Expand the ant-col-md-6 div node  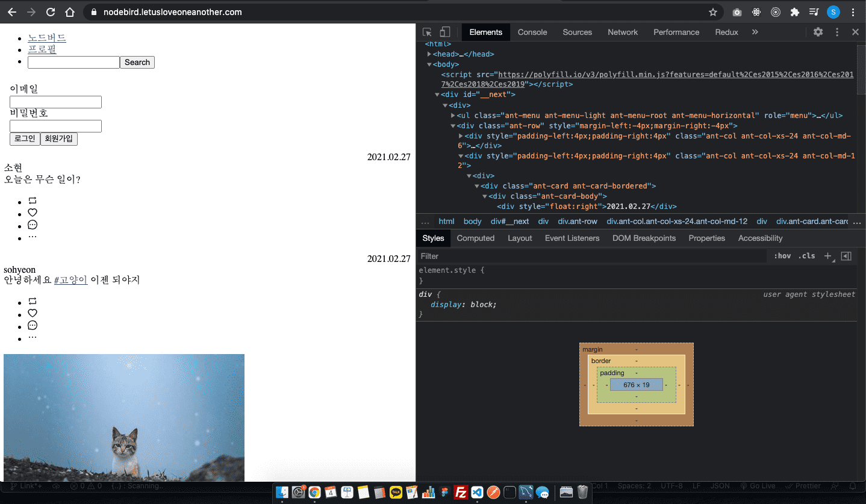[461, 136]
